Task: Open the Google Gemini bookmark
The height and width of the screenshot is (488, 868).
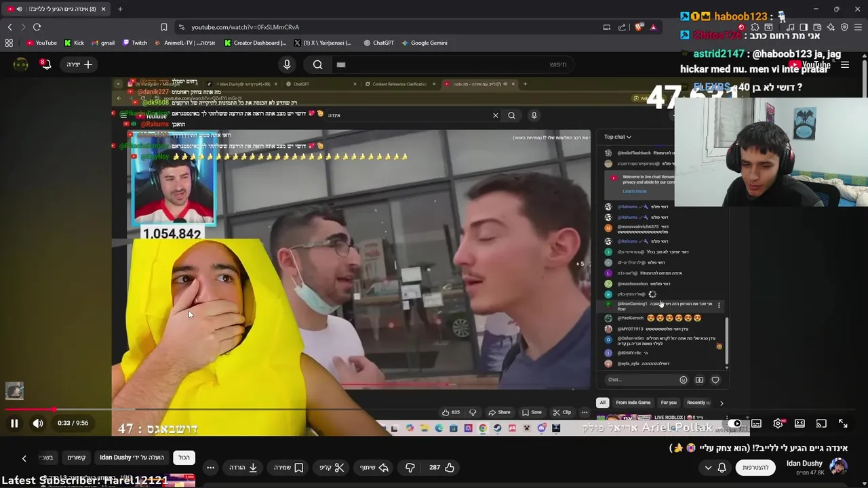Action: pos(424,43)
